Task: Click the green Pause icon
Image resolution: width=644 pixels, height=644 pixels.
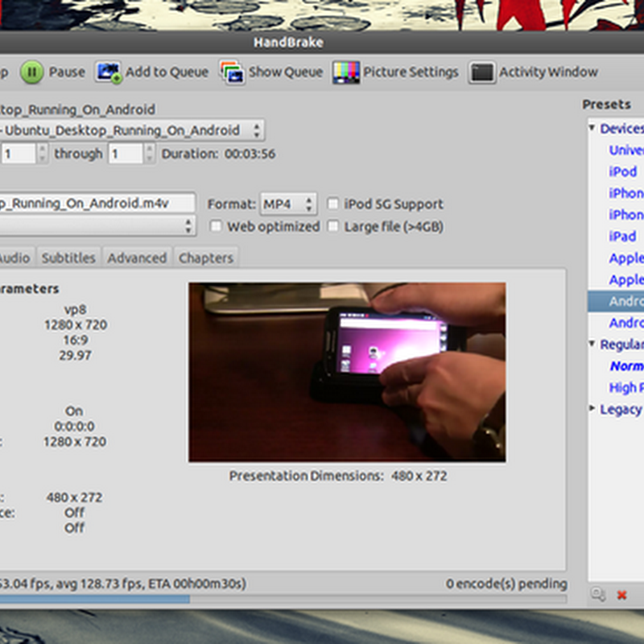Action: (32, 72)
